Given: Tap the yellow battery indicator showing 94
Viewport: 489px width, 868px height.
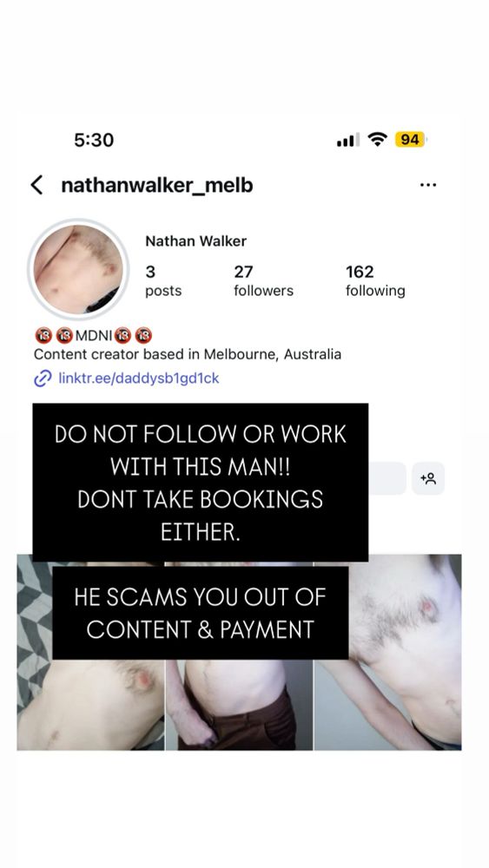Looking at the screenshot, I should point(410,140).
